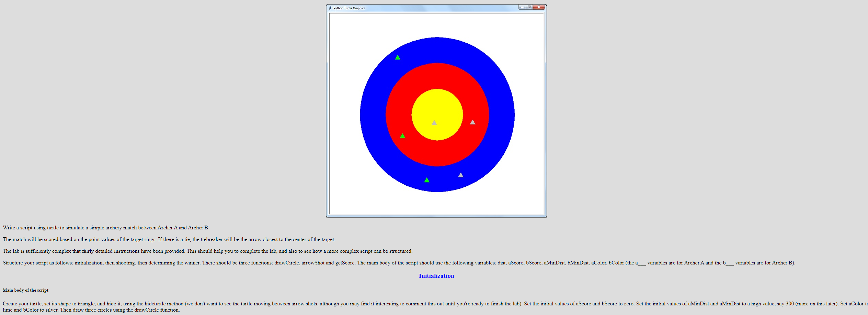The width and height of the screenshot is (868, 315).
Task: Pick the green triangle at bottom of blue ring
Action: click(426, 180)
